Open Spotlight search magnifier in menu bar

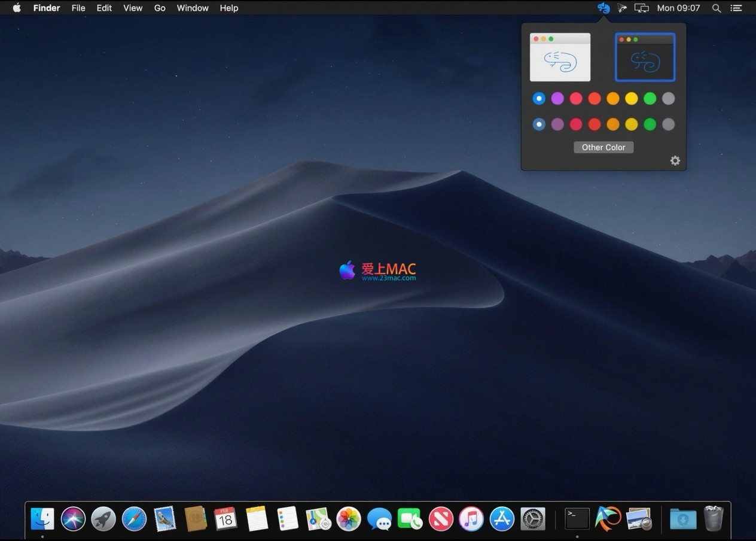[x=716, y=8]
